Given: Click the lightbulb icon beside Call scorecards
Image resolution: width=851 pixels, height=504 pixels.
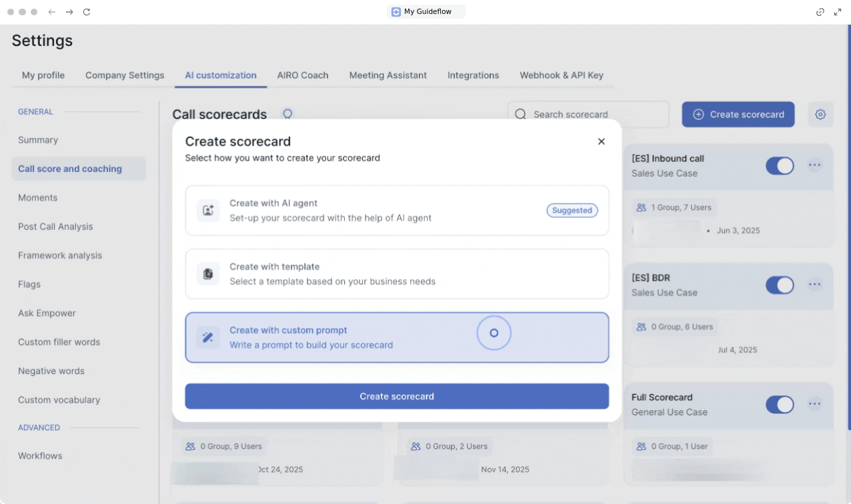Looking at the screenshot, I should [287, 114].
